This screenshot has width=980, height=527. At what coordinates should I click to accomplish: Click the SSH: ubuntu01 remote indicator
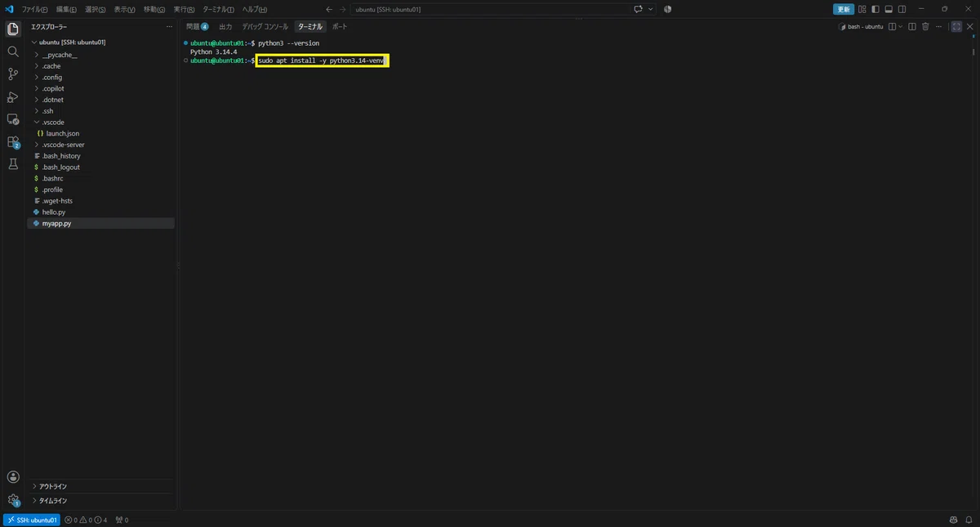pos(32,520)
